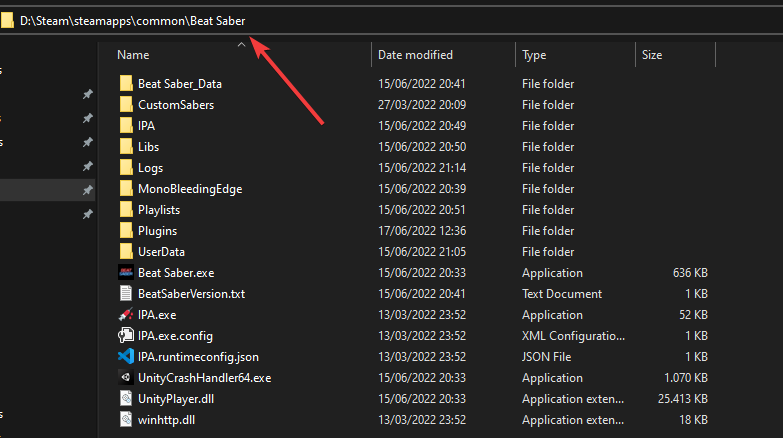Viewport: 783px width, 438px height.
Task: Click the CustomSabers folder icon
Action: pyautogui.click(x=126, y=104)
